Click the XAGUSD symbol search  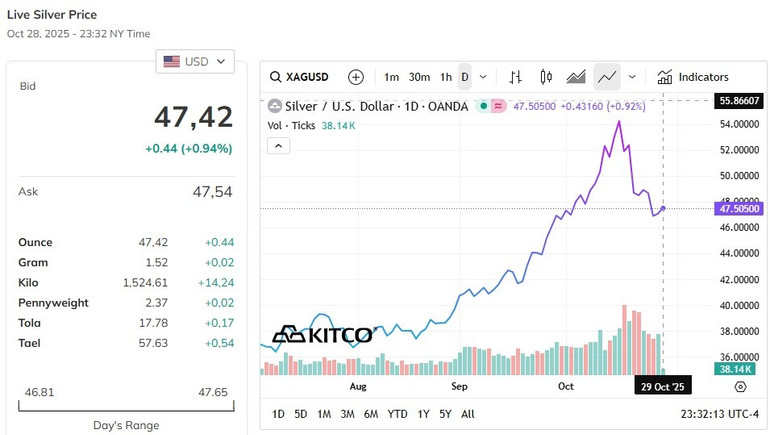point(300,77)
